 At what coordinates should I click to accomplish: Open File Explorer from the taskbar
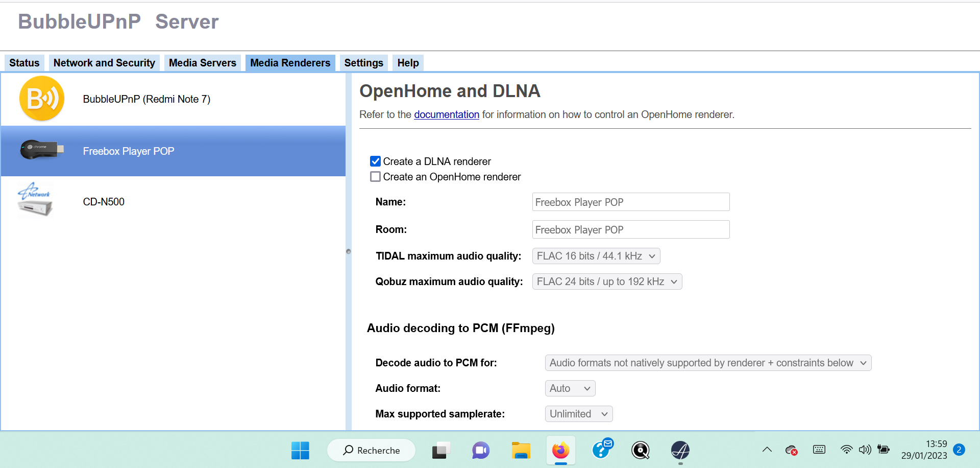tap(521, 450)
